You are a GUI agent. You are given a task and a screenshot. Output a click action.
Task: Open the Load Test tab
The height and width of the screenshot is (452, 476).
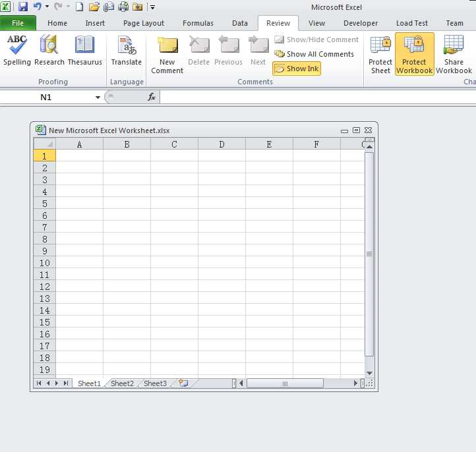pos(411,23)
